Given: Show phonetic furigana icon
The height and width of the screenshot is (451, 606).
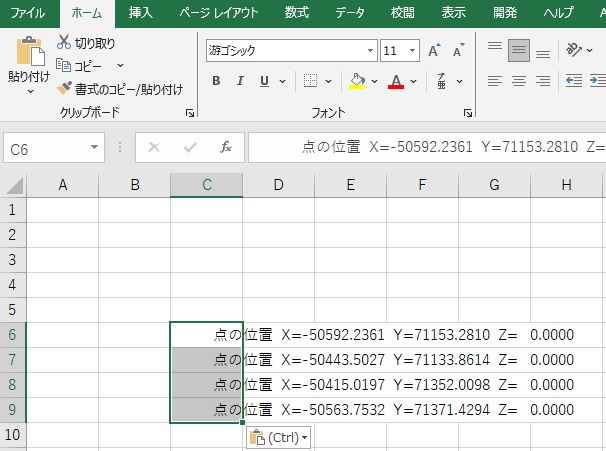Looking at the screenshot, I should coord(442,81).
